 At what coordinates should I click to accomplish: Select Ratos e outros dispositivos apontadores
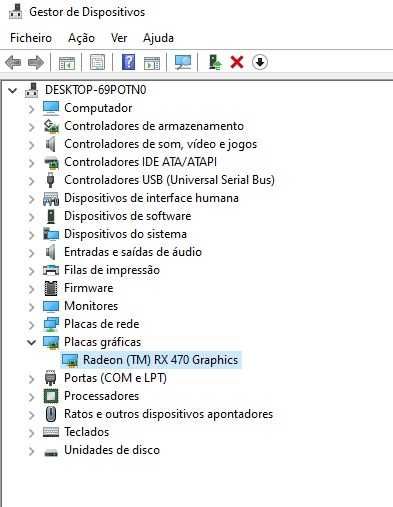point(168,414)
